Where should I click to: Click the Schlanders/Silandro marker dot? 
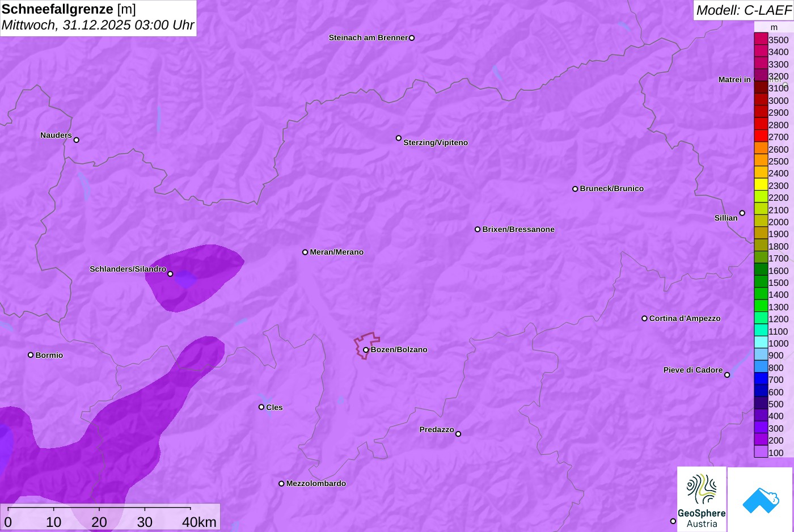(x=170, y=274)
